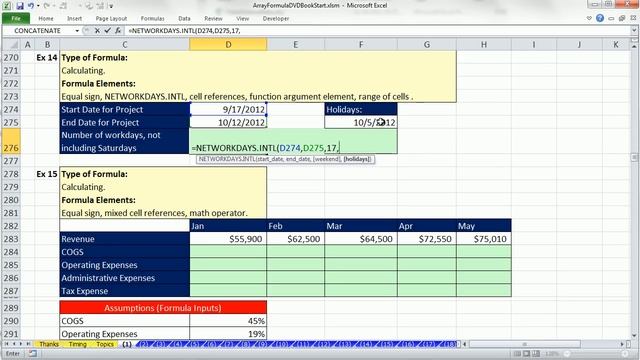Open the Data ribbon tab
640x360 pixels.
pyautogui.click(x=184, y=18)
